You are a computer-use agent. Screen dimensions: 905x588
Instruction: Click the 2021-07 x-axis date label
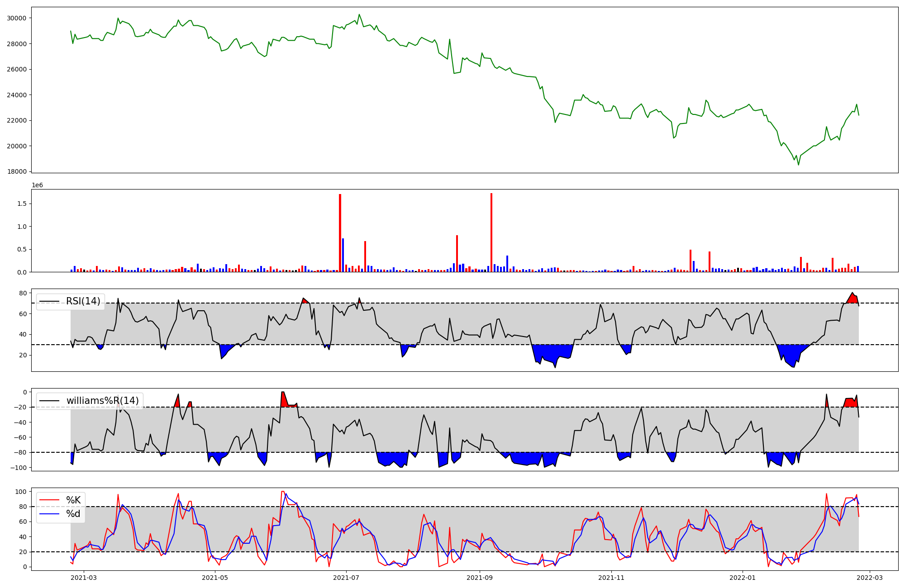pos(346,578)
